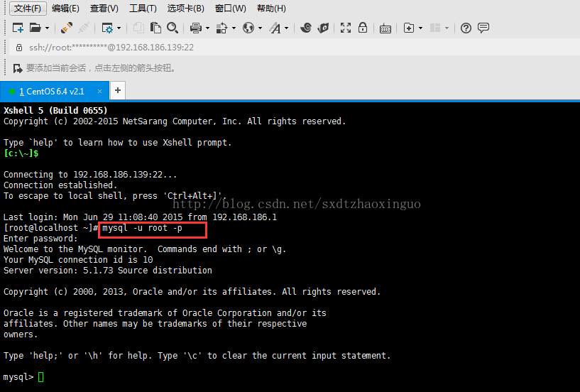Click the 'Server version: 5.1.73' line
This screenshot has width=580, height=392.
coord(108,271)
